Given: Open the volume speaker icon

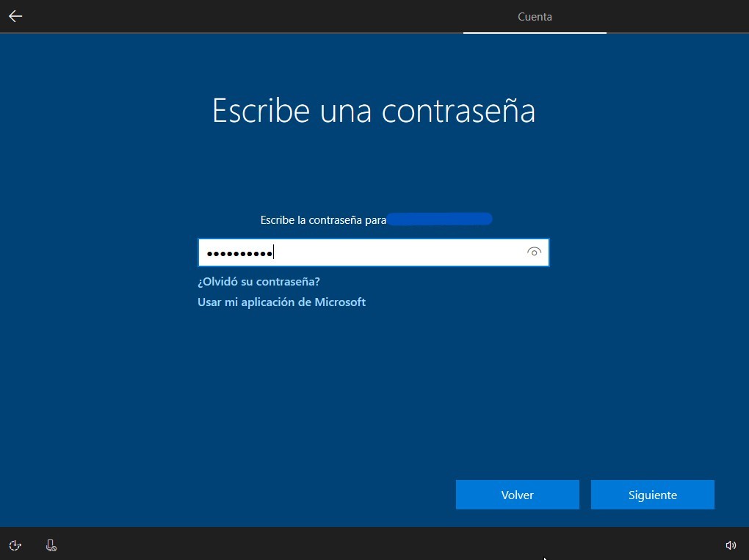Looking at the screenshot, I should tap(731, 545).
